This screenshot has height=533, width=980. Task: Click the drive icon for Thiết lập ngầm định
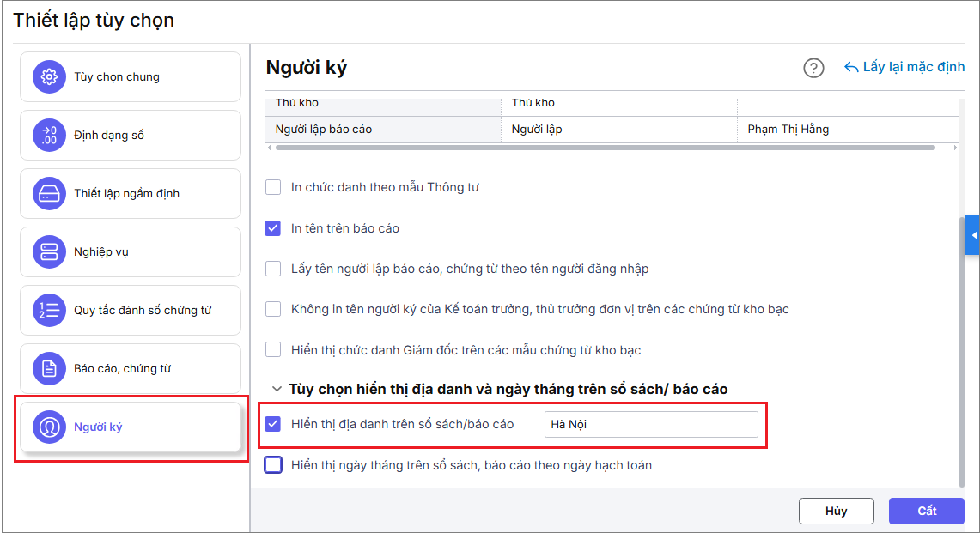[49, 194]
